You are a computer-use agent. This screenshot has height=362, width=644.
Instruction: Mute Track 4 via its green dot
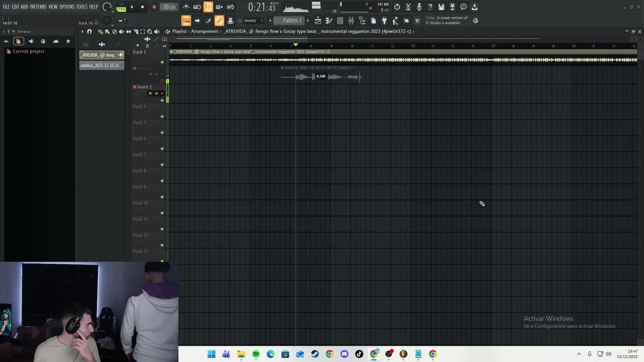point(162,117)
